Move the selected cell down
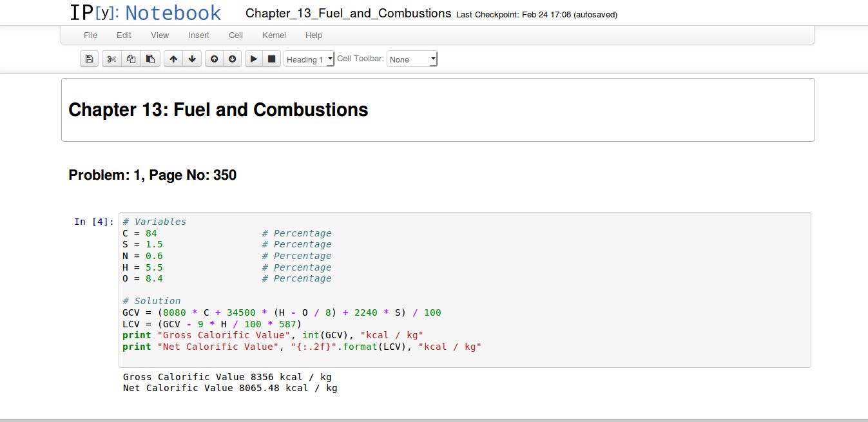Image resolution: width=868 pixels, height=422 pixels. pos(192,59)
